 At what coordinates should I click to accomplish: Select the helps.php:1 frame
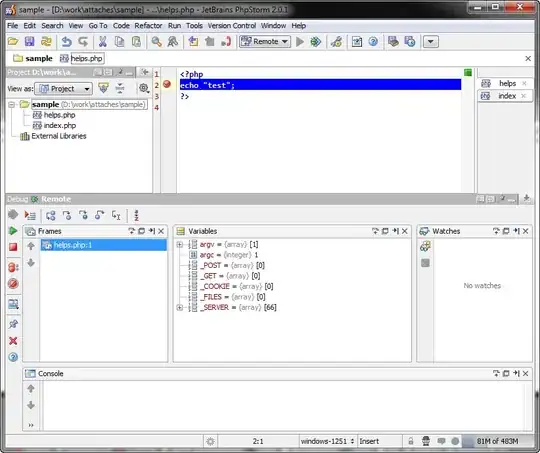pyautogui.click(x=103, y=245)
